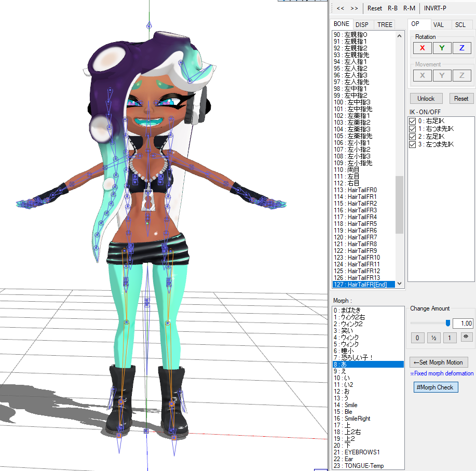Switch to the BONE tab
This screenshot has width=476, height=471.
coord(341,24)
